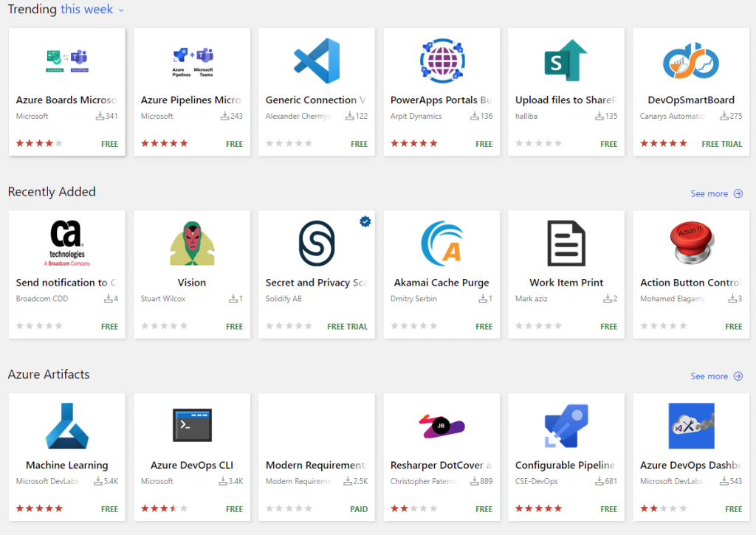756x535 pixels.
Task: Open the Resharper DotCover title
Action: [441, 466]
